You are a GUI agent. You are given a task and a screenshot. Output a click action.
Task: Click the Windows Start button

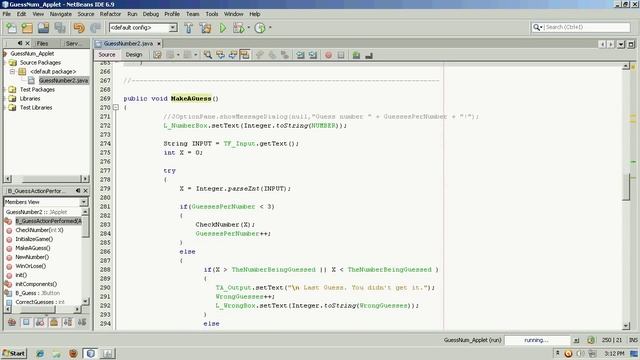pyautogui.click(x=14, y=353)
